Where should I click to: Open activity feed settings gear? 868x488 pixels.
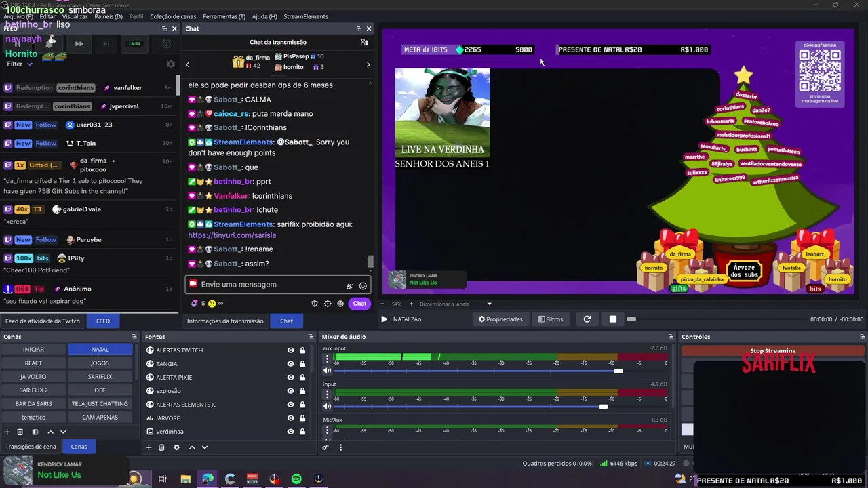(171, 64)
